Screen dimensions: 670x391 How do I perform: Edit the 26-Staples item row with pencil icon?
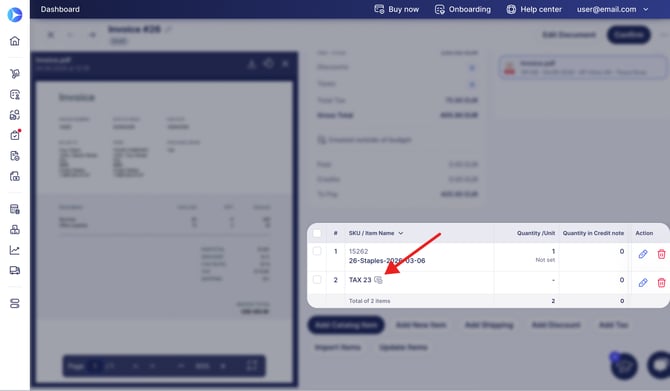643,254
